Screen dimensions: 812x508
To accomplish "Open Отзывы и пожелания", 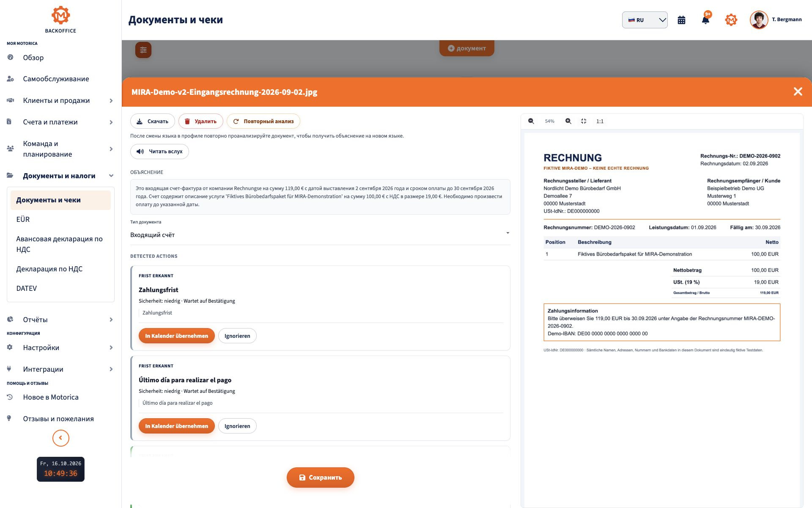I will point(60,419).
